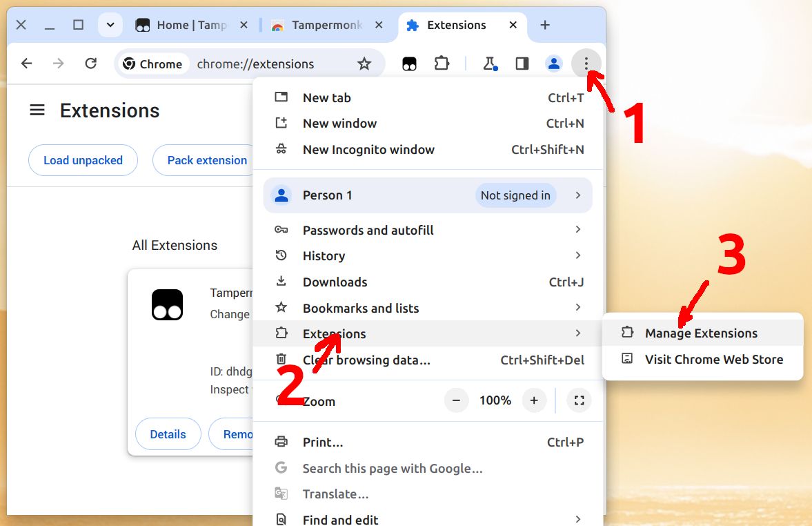Image resolution: width=812 pixels, height=526 pixels.
Task: Open the side panel toolbar icon
Action: pos(522,63)
